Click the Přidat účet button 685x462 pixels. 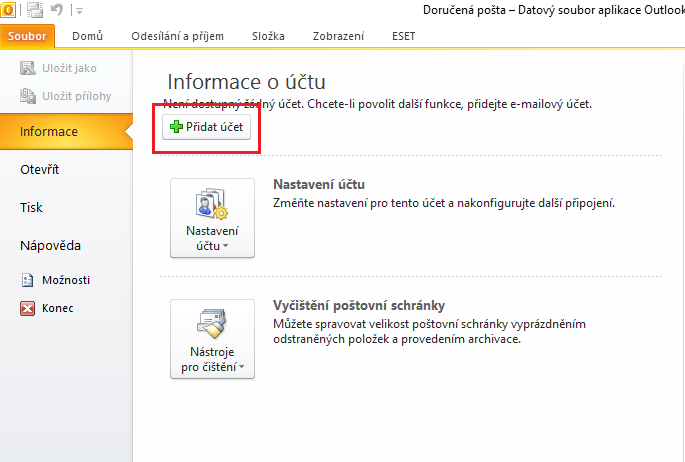pos(206,128)
